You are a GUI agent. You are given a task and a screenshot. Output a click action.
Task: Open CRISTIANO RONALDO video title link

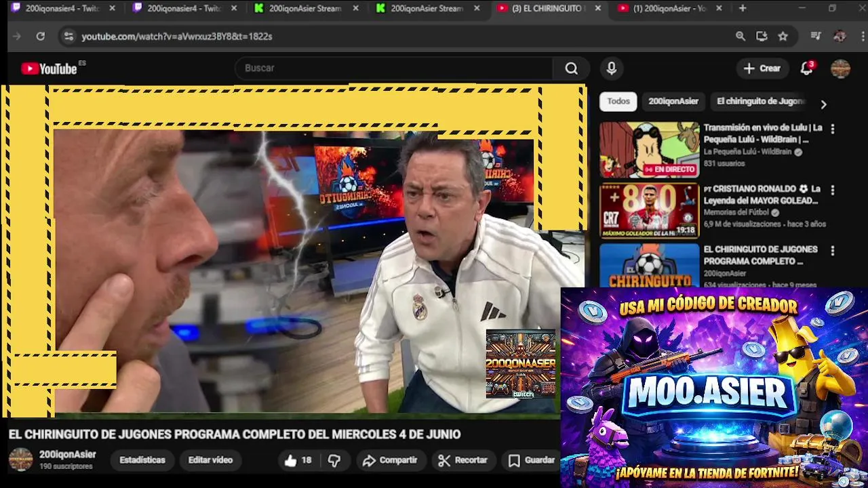tap(762, 195)
